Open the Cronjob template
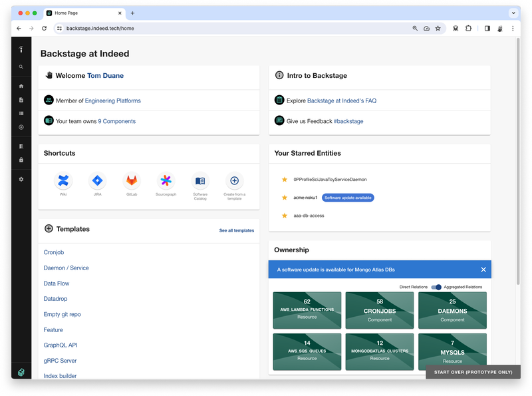 (x=54, y=252)
